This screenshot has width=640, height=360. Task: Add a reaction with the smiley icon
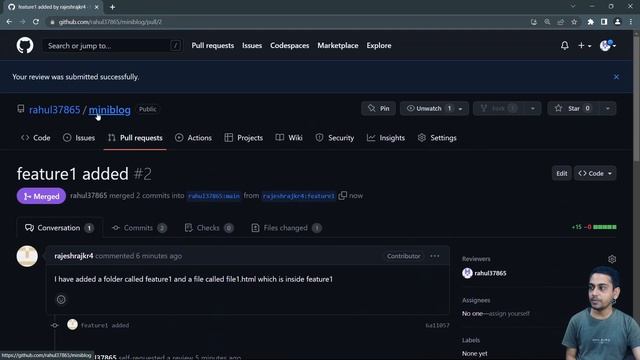coord(61,300)
